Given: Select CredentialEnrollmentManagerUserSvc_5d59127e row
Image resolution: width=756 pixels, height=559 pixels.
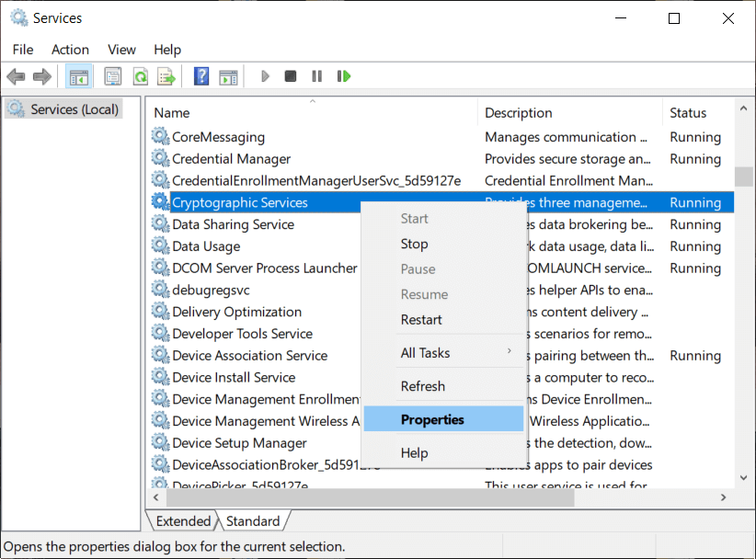Looking at the screenshot, I should (x=441, y=180).
